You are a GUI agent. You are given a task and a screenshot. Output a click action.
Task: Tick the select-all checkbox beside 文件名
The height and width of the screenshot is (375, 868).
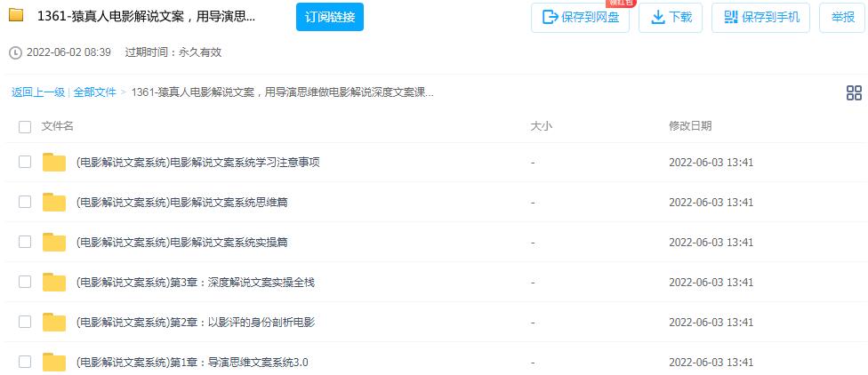point(25,127)
